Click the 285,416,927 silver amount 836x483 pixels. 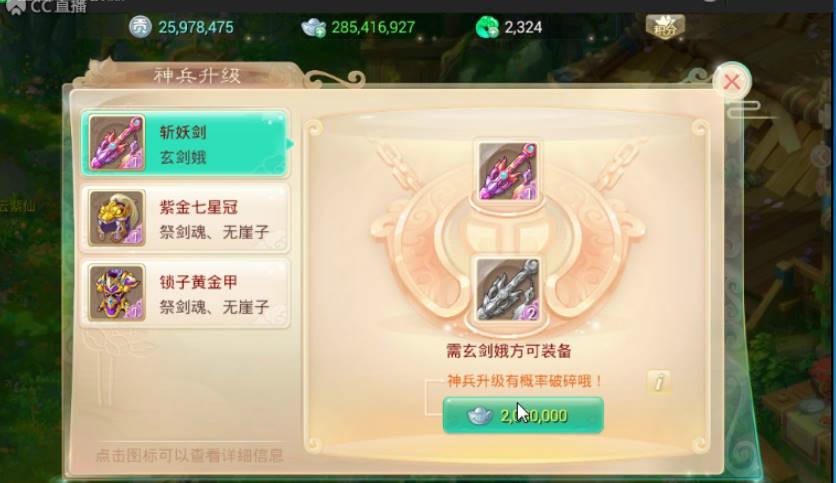pos(373,27)
